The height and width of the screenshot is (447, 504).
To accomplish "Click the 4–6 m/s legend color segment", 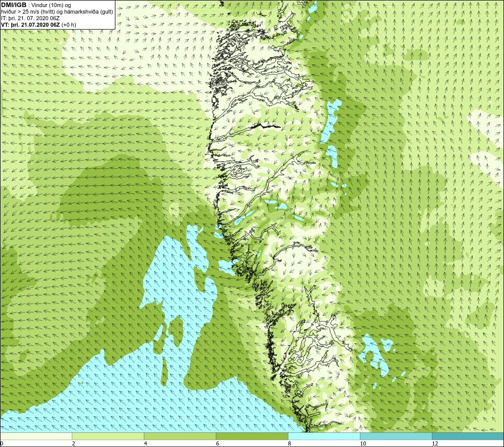I will pyautogui.click(x=180, y=436).
